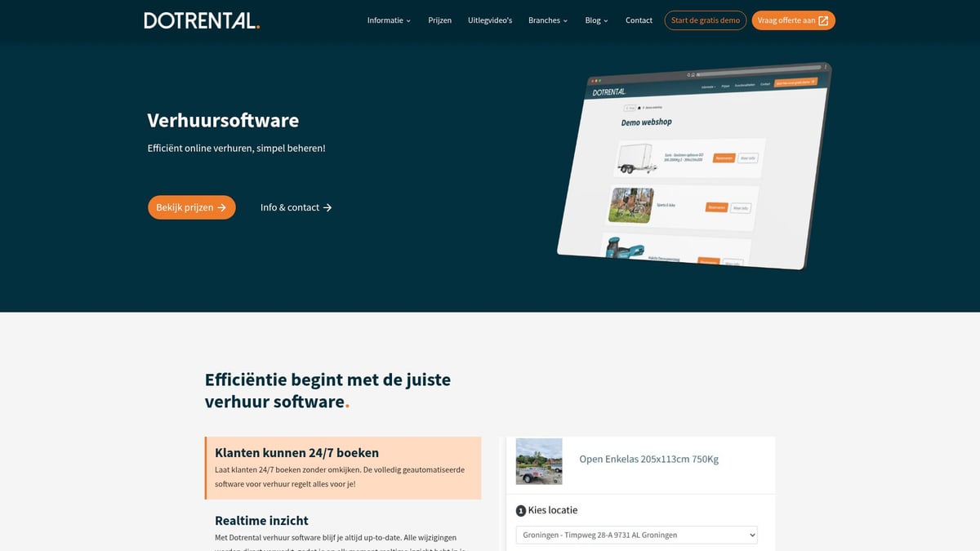980x551 pixels.
Task: Click the home icon in the demo webshop breadcrumb
Action: [640, 106]
